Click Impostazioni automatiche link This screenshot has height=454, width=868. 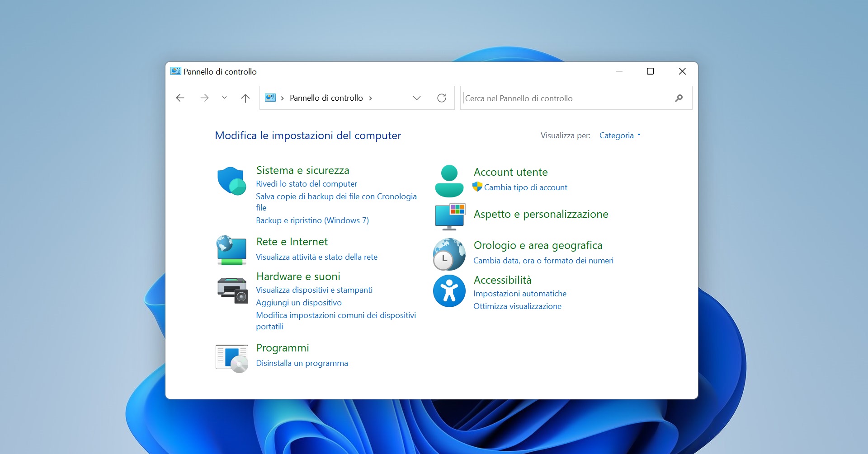(x=520, y=294)
